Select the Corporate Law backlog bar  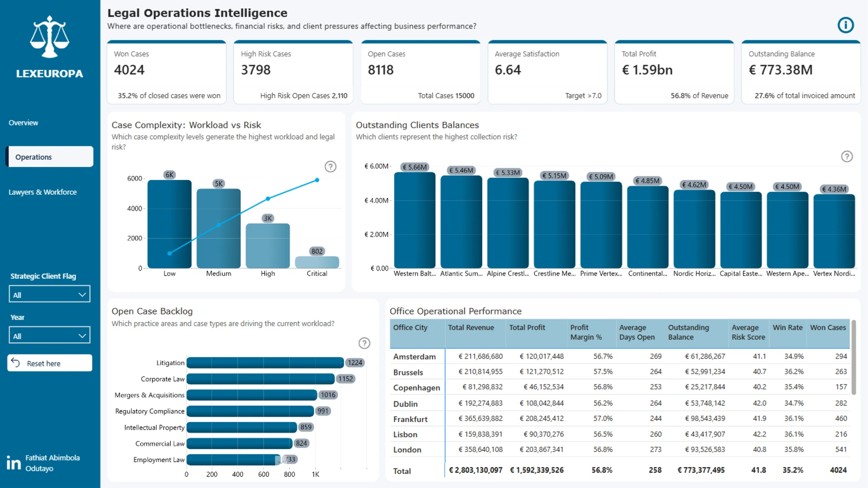260,379
